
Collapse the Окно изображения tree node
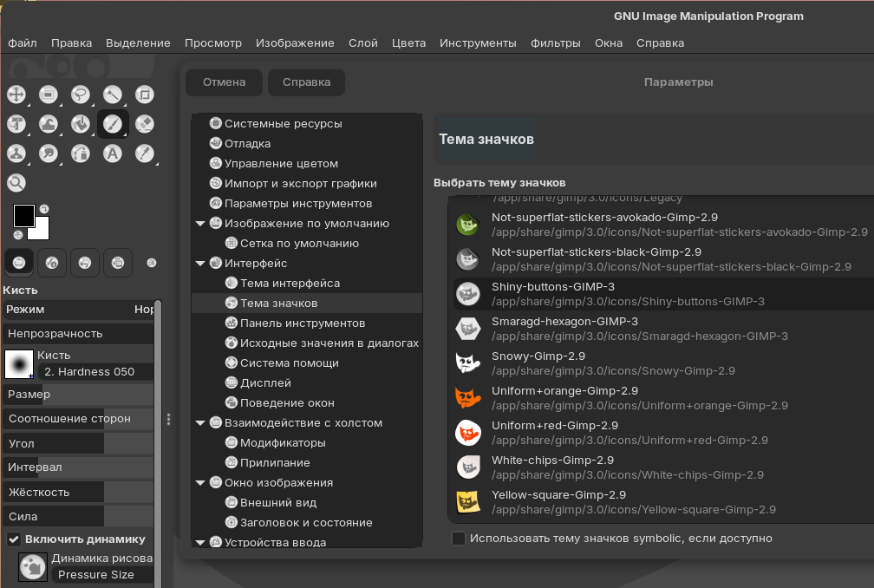click(200, 483)
